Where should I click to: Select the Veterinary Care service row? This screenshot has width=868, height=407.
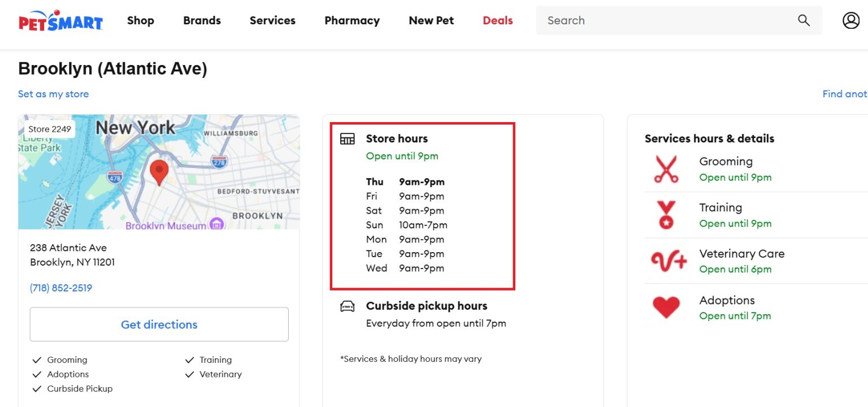click(756, 261)
